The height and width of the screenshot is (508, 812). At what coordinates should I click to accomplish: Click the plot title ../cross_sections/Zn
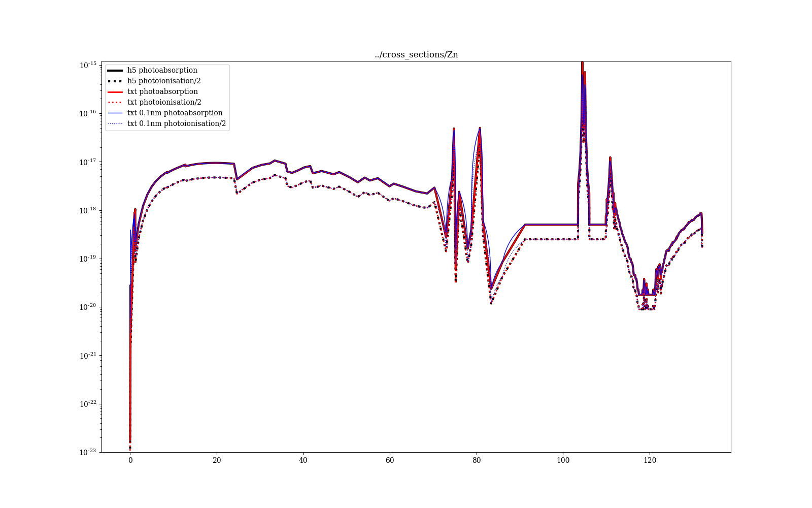pos(416,55)
